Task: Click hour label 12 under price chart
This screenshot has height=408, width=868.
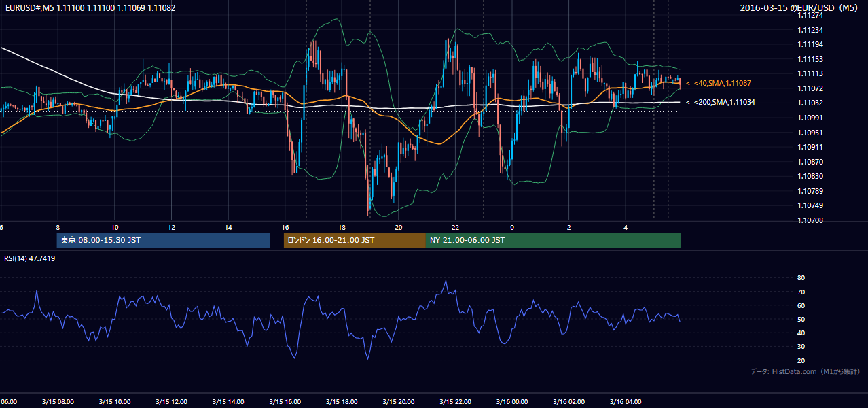Action: point(171,227)
